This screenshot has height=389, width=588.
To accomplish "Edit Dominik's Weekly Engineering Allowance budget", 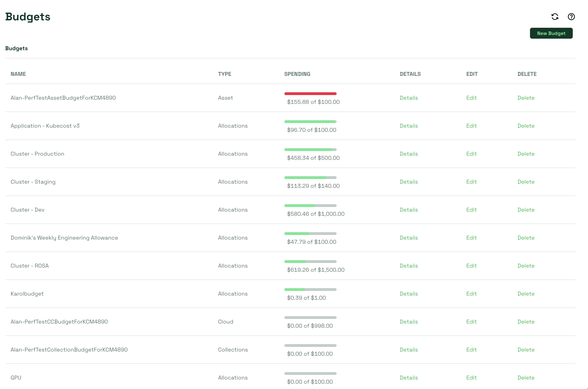I will [471, 238].
